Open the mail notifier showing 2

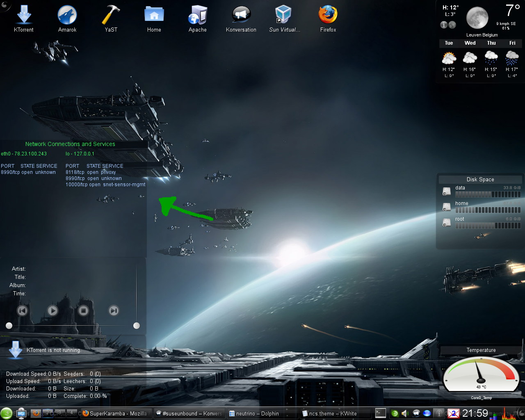click(x=454, y=413)
